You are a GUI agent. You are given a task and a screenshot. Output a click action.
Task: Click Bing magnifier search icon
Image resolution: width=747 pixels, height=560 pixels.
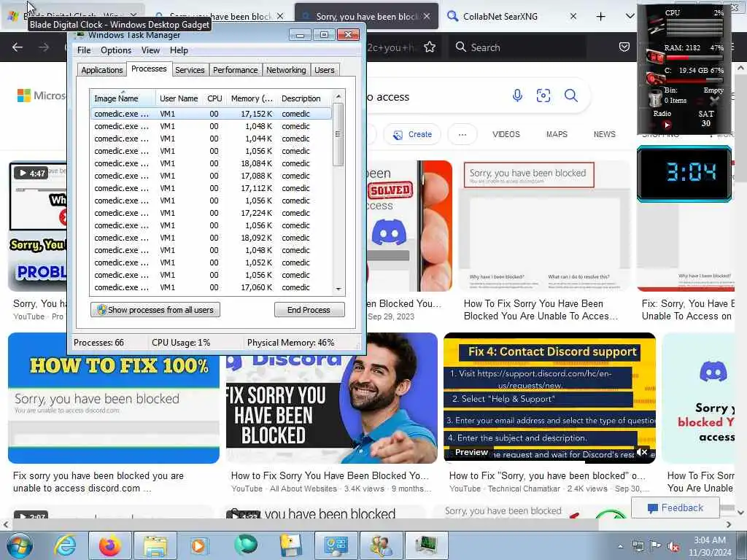(570, 96)
